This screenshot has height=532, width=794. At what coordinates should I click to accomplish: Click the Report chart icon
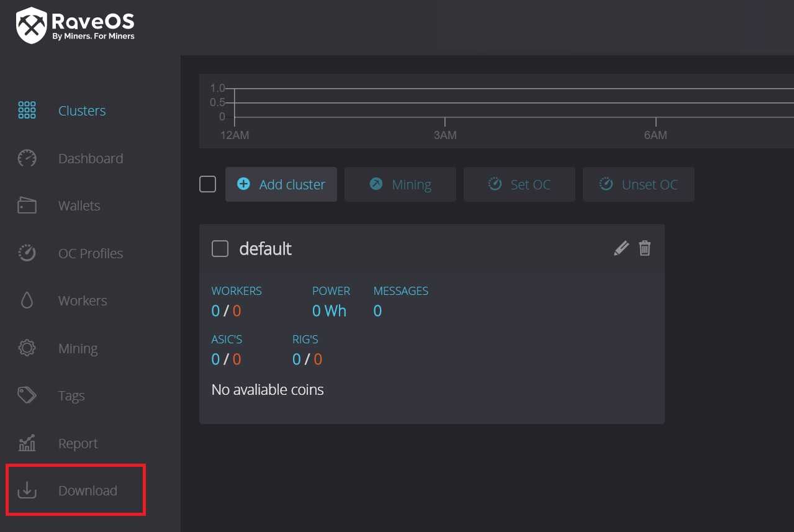click(27, 443)
